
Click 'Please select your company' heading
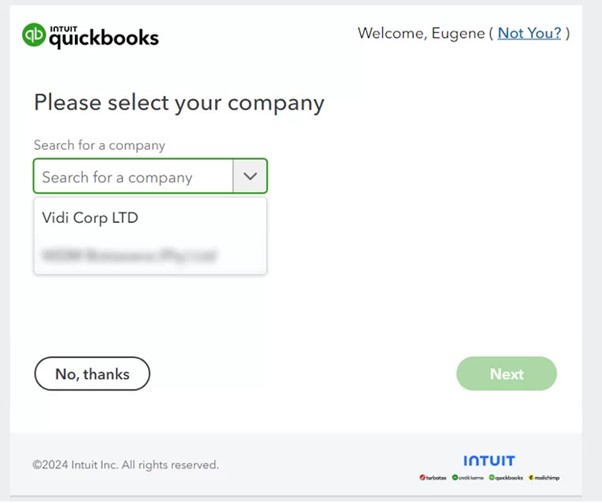[179, 102]
